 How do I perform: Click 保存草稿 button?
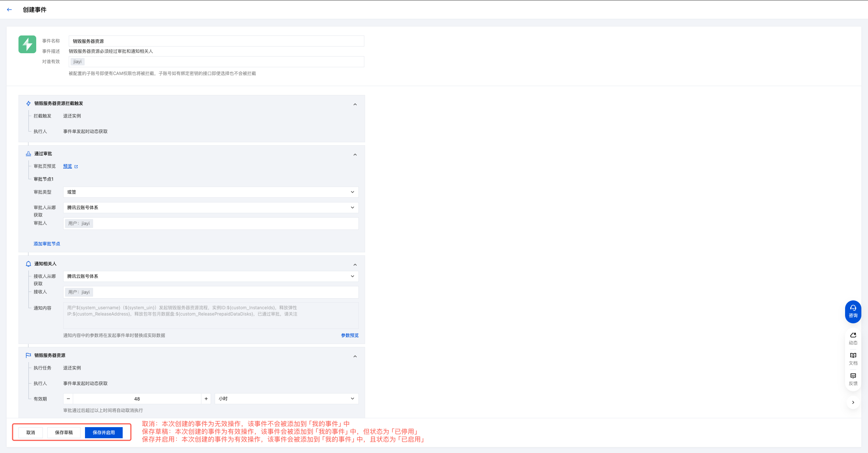(64, 432)
